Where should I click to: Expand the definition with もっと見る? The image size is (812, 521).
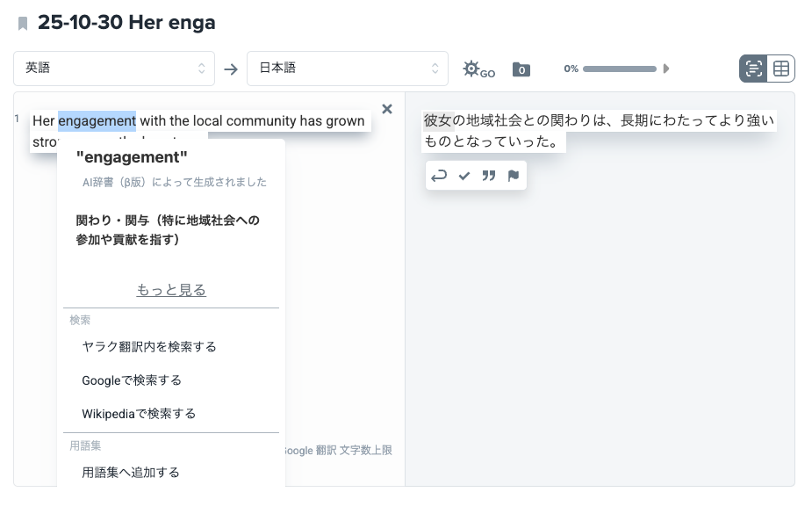click(171, 290)
